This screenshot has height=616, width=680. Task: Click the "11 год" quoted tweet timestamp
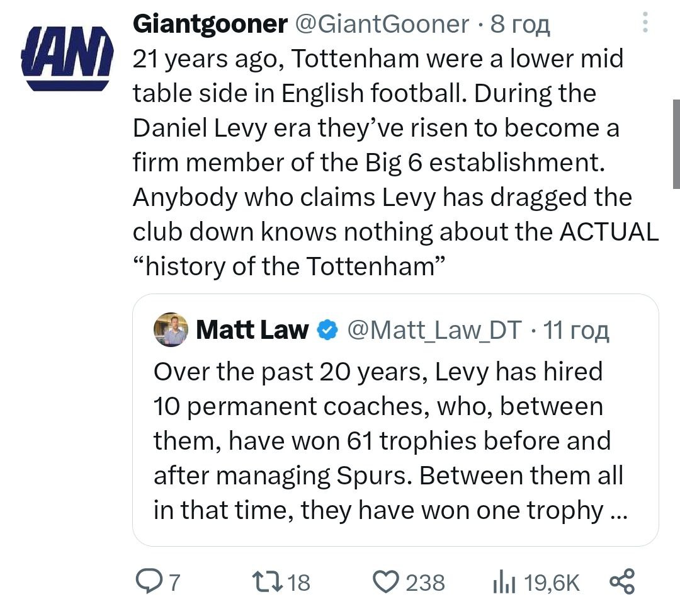pos(575,329)
